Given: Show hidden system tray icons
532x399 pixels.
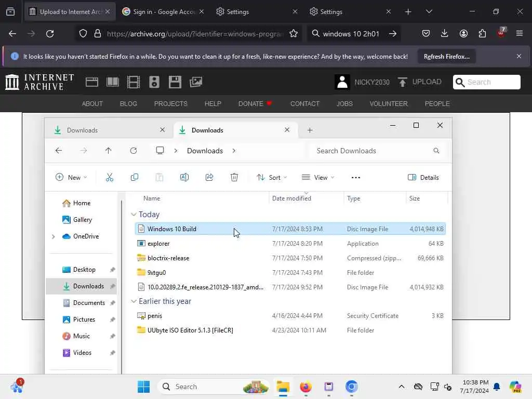Looking at the screenshot, I should click(x=402, y=387).
